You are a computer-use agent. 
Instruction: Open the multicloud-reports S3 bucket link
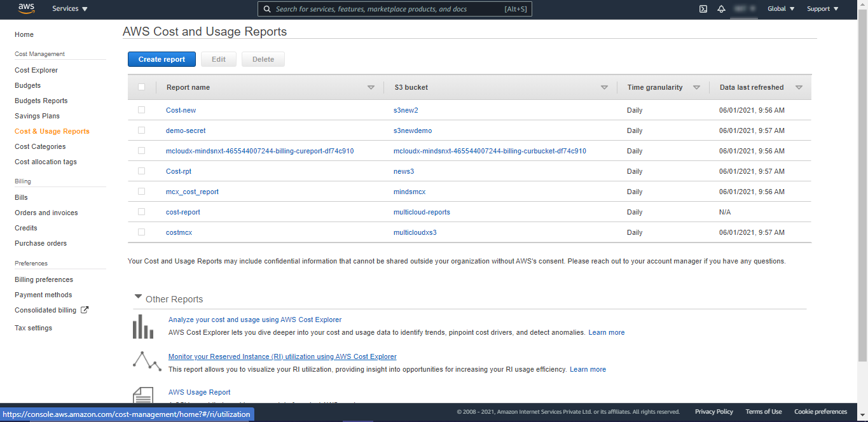[x=422, y=212]
